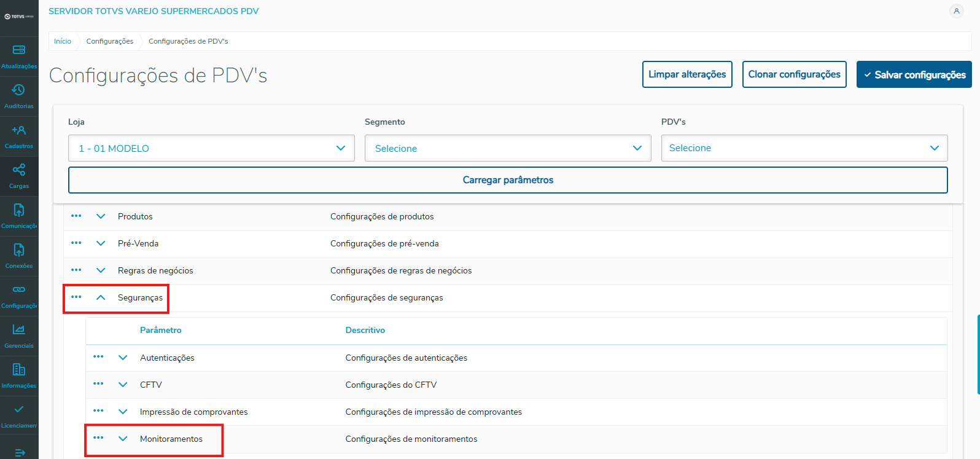Go to Cadastros in the sidebar
This screenshot has height=459, width=980.
(19, 135)
